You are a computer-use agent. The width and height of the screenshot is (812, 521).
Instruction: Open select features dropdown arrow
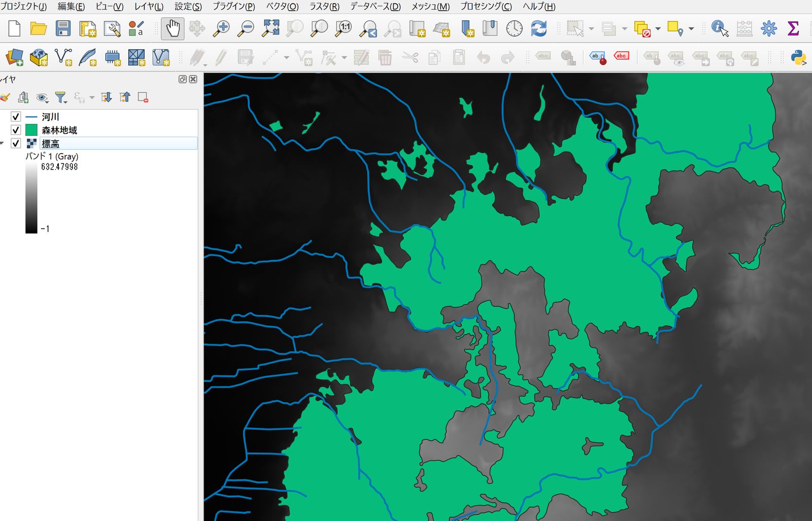(591, 29)
